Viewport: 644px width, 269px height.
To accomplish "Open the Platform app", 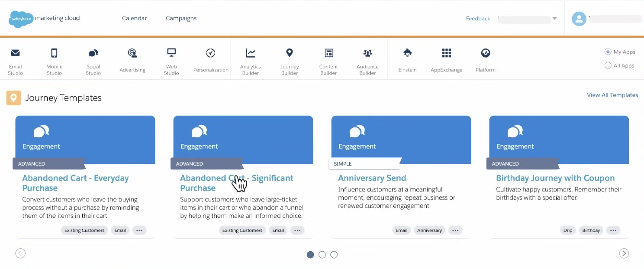I will 486,61.
